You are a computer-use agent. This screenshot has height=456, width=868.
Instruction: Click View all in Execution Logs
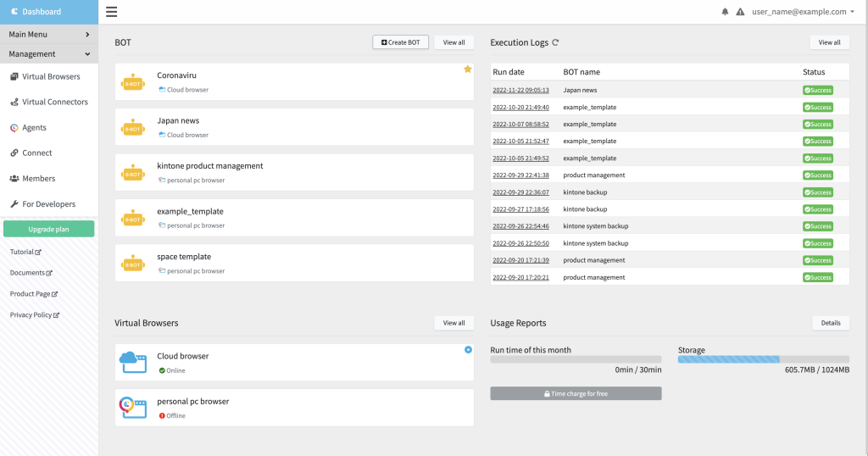(829, 42)
